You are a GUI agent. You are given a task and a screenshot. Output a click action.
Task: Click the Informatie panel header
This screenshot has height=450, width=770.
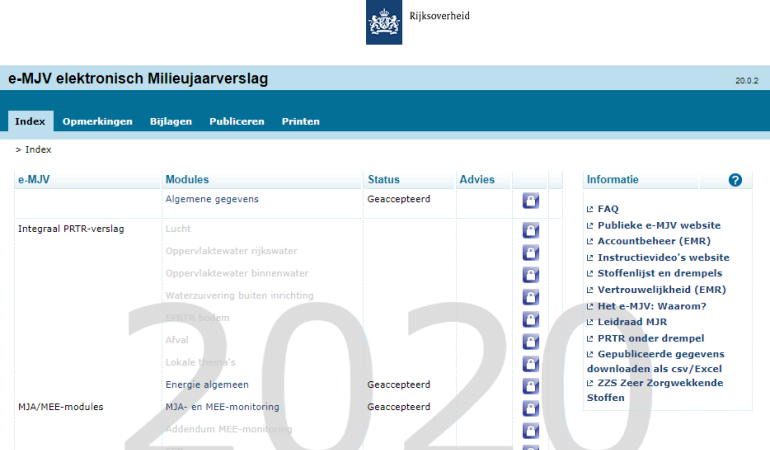(x=613, y=180)
